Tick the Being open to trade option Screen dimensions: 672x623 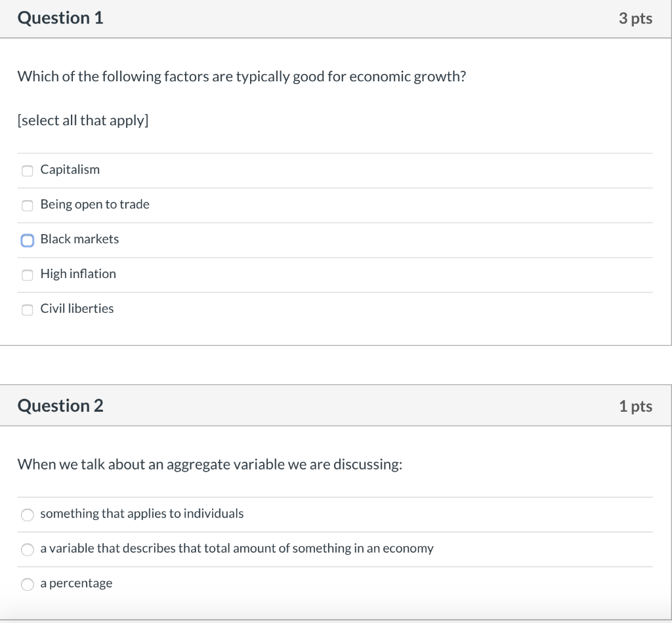(28, 205)
